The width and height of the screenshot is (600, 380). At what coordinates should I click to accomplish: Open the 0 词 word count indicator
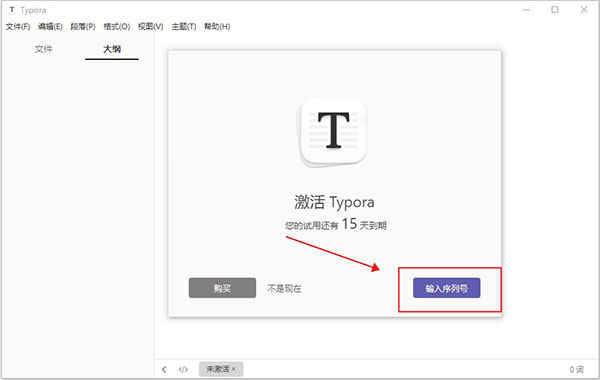coord(576,370)
